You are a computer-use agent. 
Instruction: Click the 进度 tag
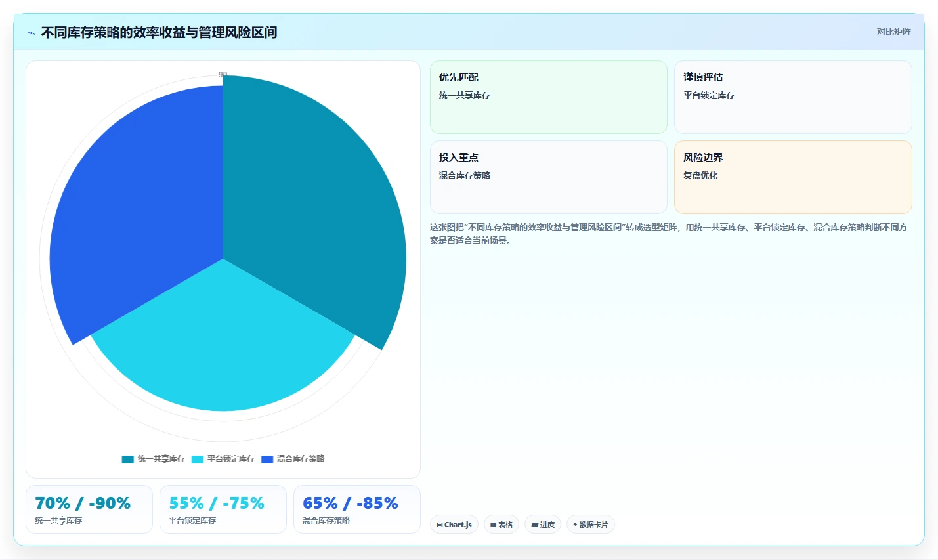(x=543, y=525)
